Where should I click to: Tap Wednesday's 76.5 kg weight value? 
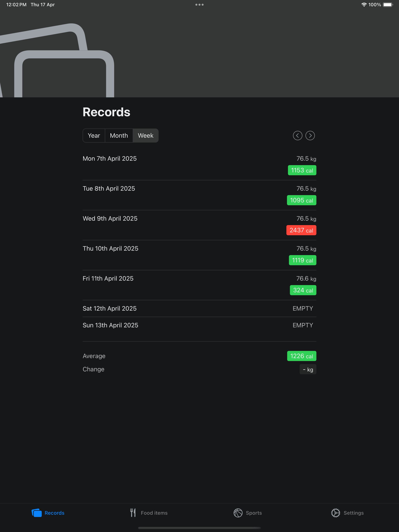(306, 219)
